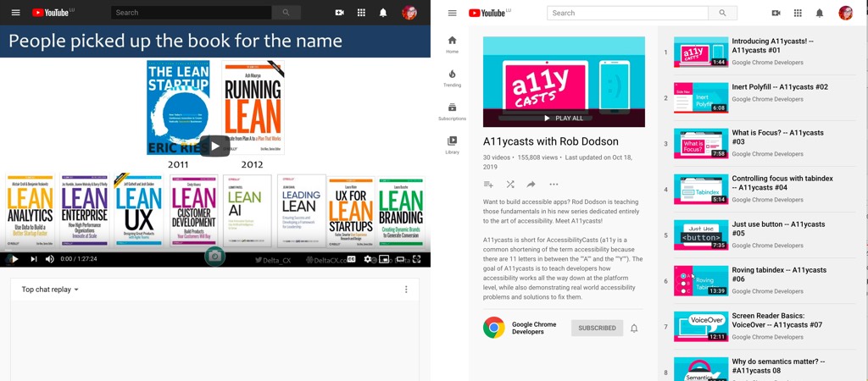Open video player settings gear
Viewport: 868px width, 381px height.
(x=368, y=259)
